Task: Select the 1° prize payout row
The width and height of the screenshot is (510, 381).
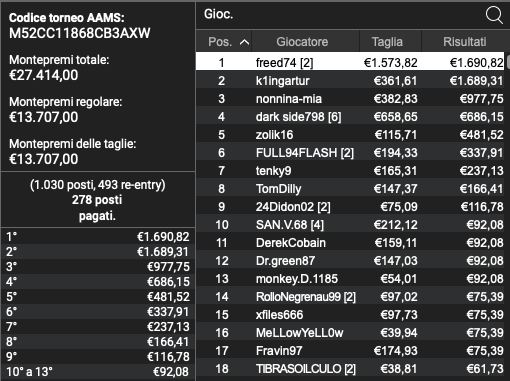Action: pos(98,237)
